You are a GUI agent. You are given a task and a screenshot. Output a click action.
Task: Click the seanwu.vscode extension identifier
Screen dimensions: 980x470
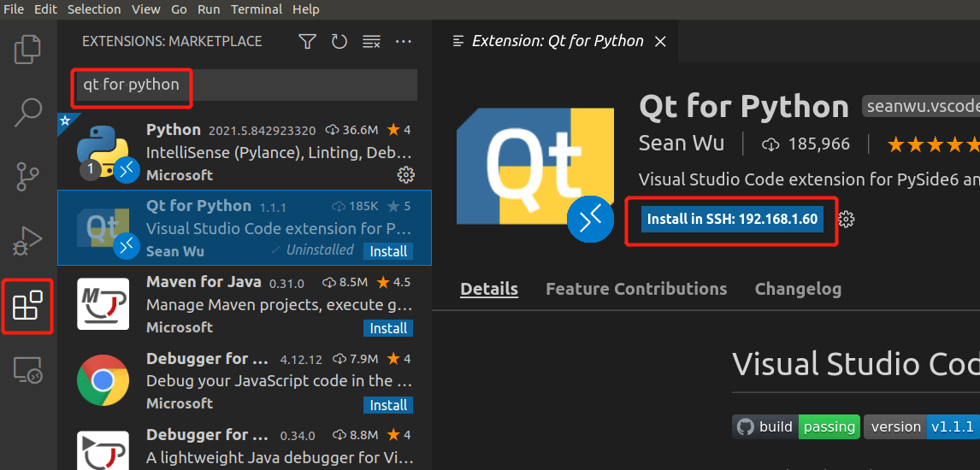coord(921,107)
